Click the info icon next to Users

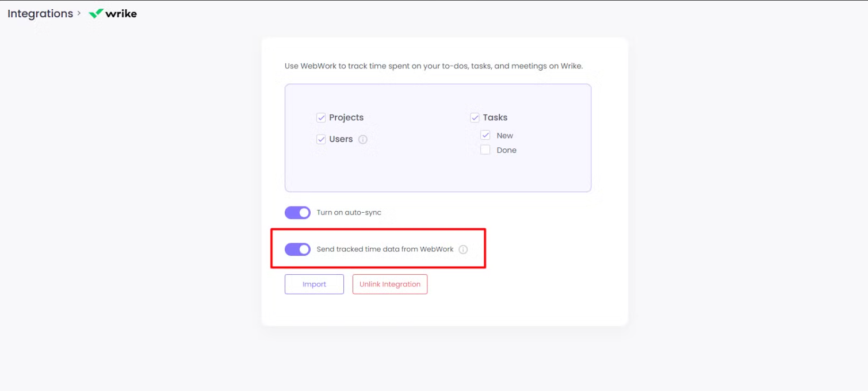tap(363, 139)
